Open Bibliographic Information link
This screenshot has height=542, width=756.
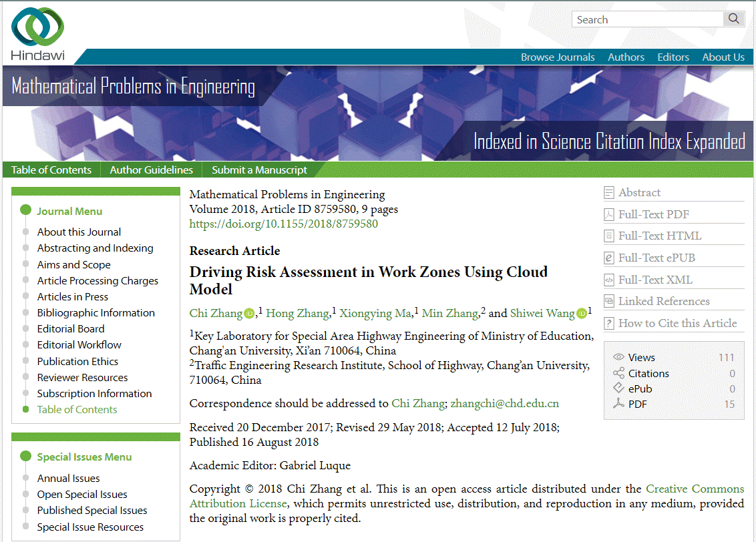click(96, 312)
